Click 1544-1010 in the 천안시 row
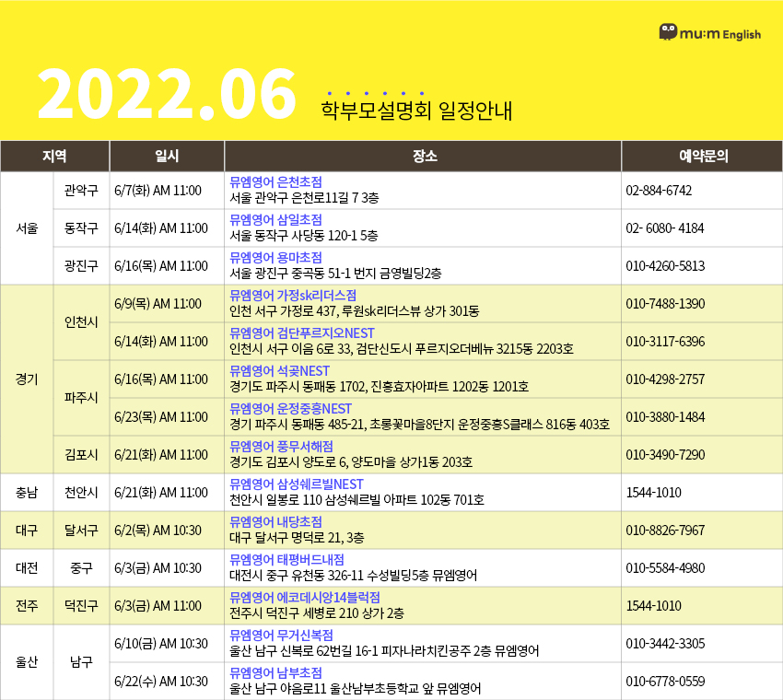Image resolution: width=783 pixels, height=700 pixels. pyautogui.click(x=654, y=493)
